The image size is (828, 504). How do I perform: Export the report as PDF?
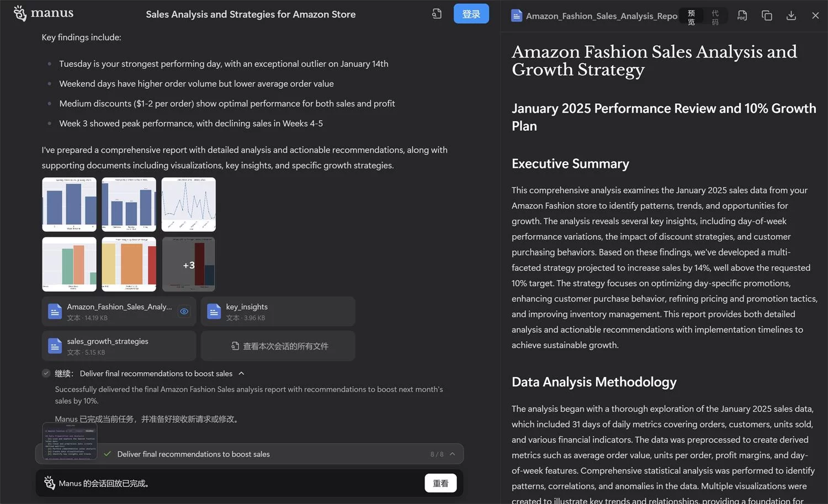(742, 16)
